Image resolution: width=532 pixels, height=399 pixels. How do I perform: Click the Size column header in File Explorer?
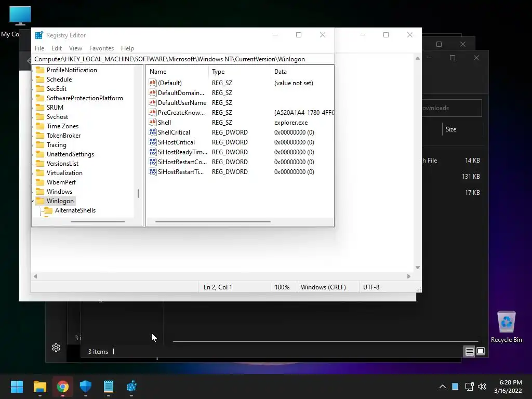(451, 129)
